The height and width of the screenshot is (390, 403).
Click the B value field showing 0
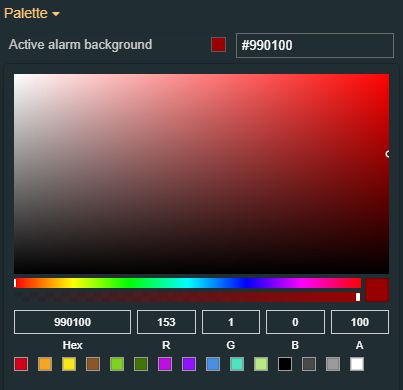(x=295, y=322)
